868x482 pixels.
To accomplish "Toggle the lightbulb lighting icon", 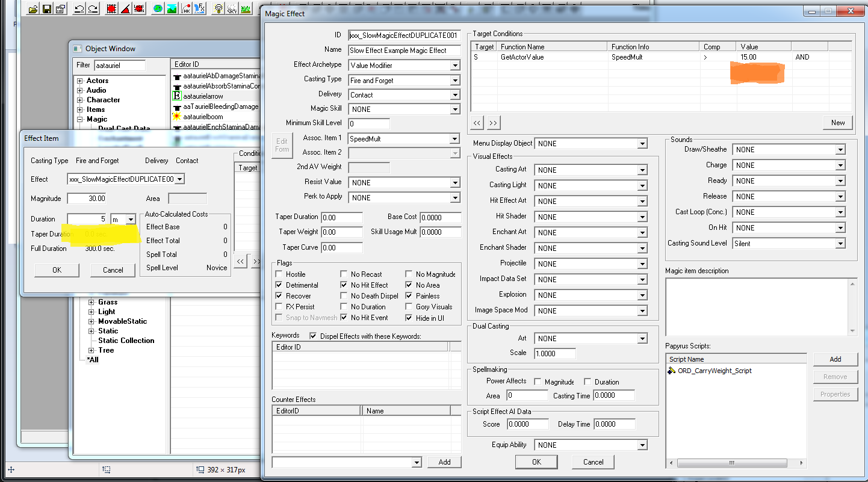I will click(218, 8).
